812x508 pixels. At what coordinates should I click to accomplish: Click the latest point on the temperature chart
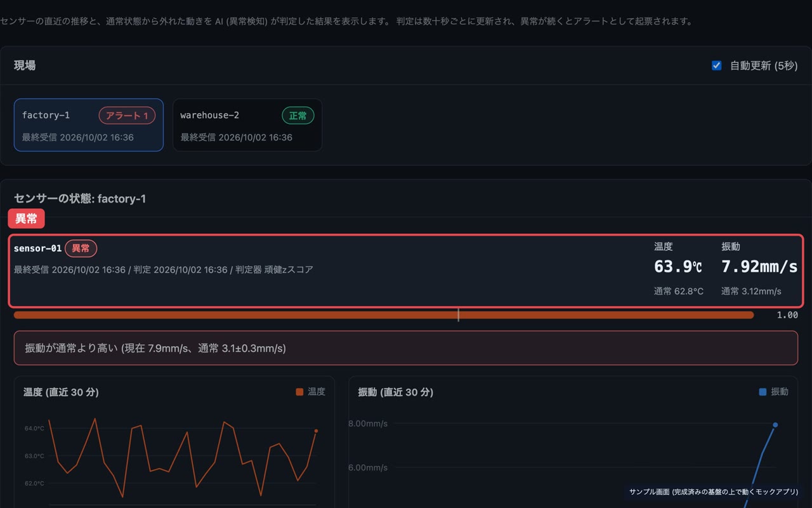pyautogui.click(x=316, y=431)
